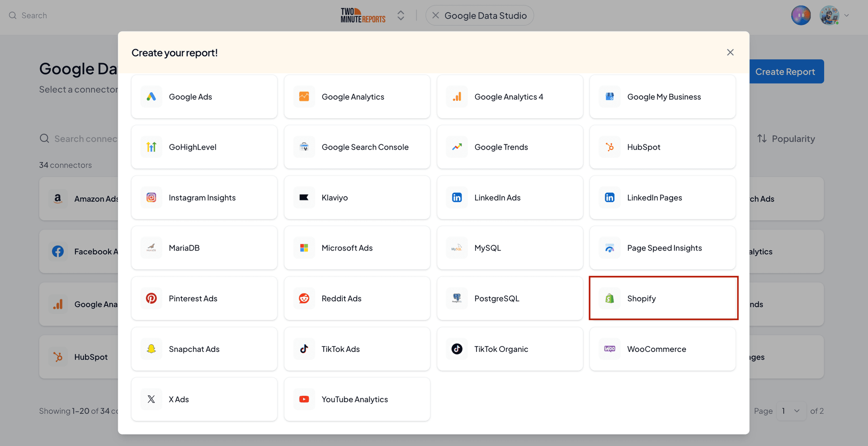Remove the Google Data Studio filter chip
Viewport: 868px width, 446px height.
point(436,15)
